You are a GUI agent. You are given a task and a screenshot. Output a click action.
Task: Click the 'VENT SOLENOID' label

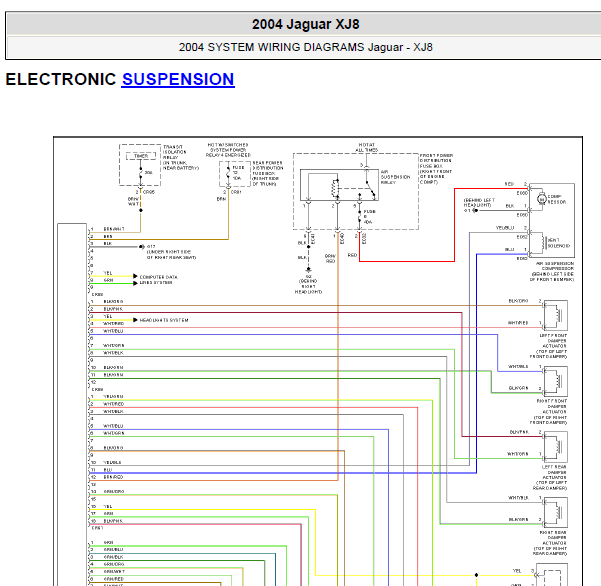pos(558,243)
